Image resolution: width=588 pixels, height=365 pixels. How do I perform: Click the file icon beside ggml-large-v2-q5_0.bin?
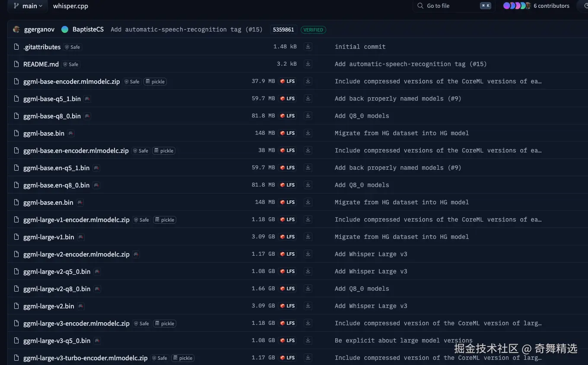[16, 271]
